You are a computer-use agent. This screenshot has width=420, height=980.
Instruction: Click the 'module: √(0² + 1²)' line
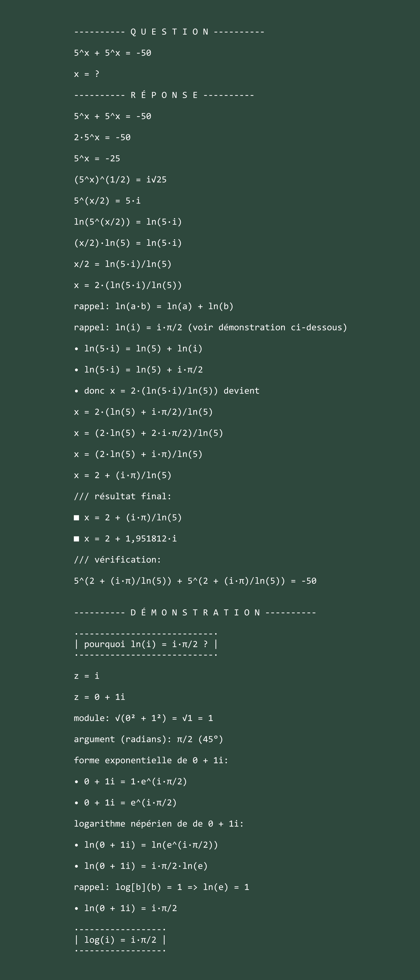coord(143,718)
